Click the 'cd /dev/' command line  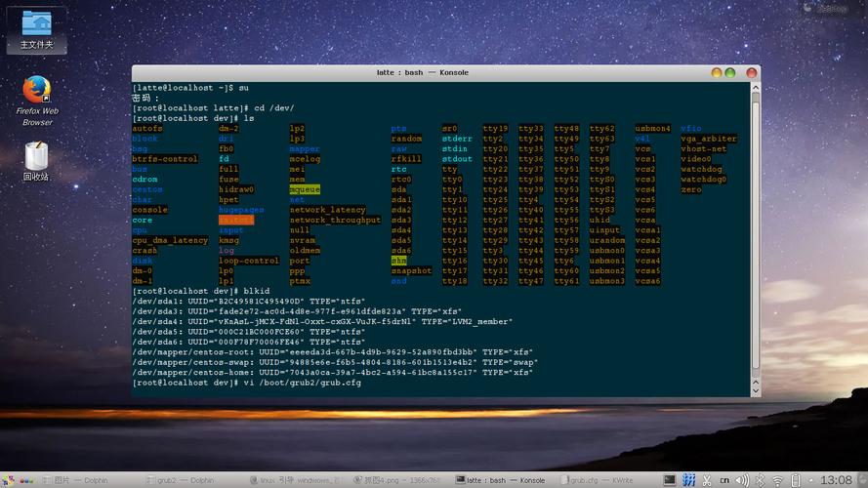[213, 108]
